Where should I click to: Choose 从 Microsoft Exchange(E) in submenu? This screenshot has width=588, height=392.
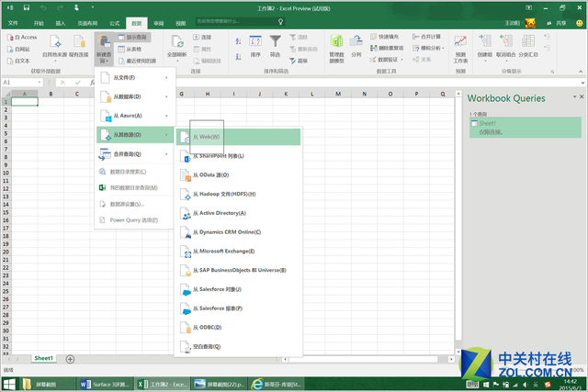click(239, 252)
